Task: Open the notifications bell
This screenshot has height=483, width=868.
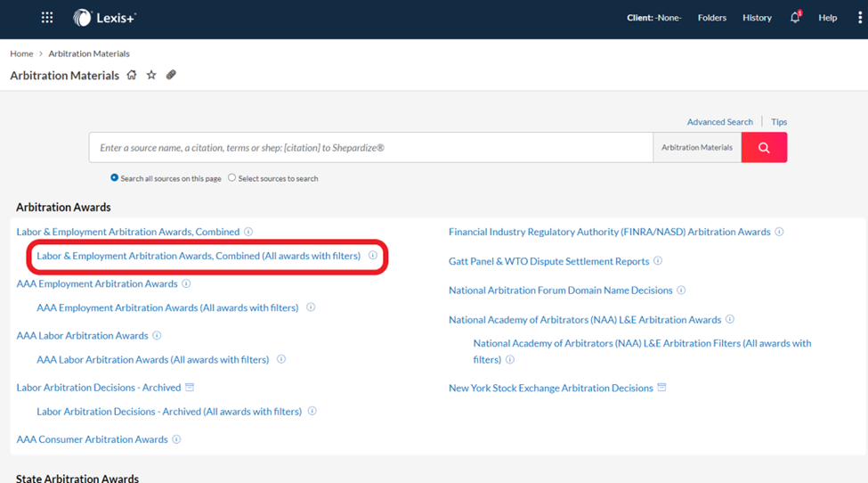Action: pos(795,18)
